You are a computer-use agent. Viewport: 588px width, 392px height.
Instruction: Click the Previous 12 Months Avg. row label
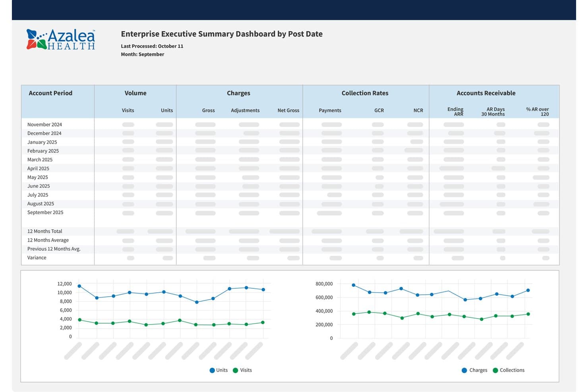(54, 249)
